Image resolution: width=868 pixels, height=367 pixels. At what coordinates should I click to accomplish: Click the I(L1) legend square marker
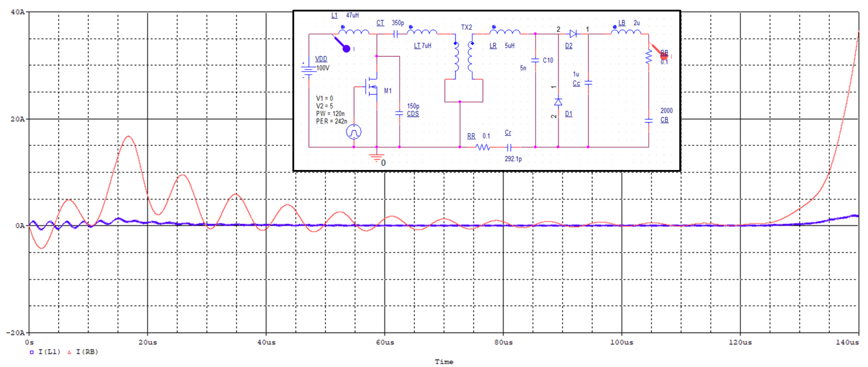coord(32,352)
